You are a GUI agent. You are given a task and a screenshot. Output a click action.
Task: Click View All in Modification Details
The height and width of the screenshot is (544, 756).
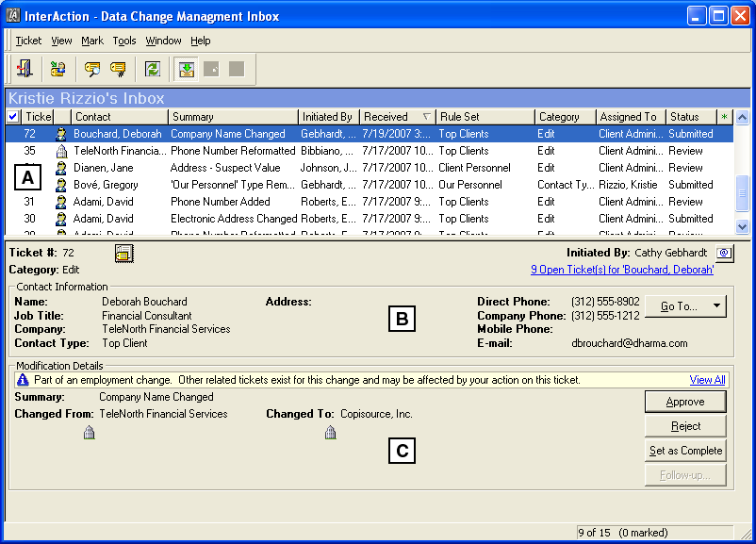point(707,380)
